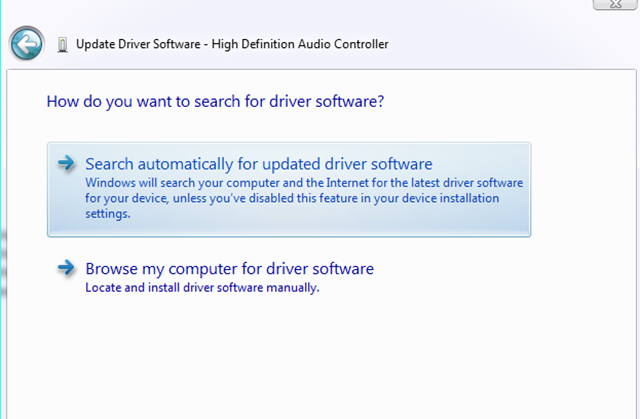Choose Browse my computer for driver software
640x419 pixels.
point(229,268)
